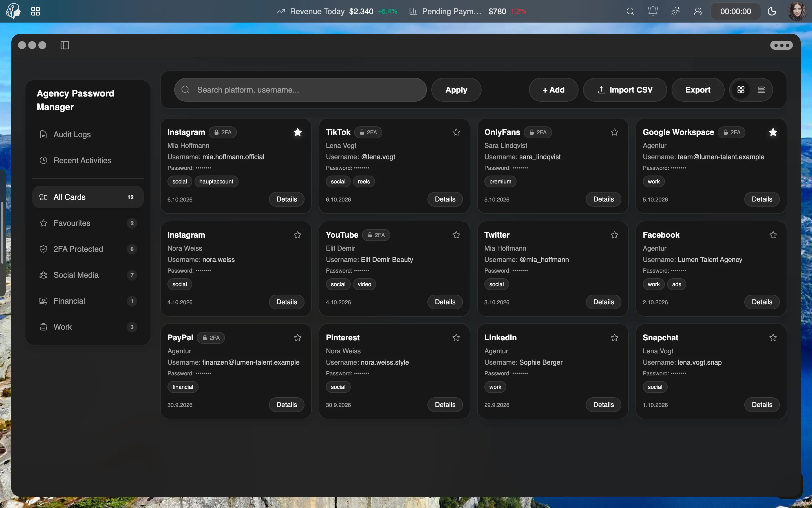812x508 pixels.
Task: Click the search magnifier in top bar
Action: [x=630, y=11]
